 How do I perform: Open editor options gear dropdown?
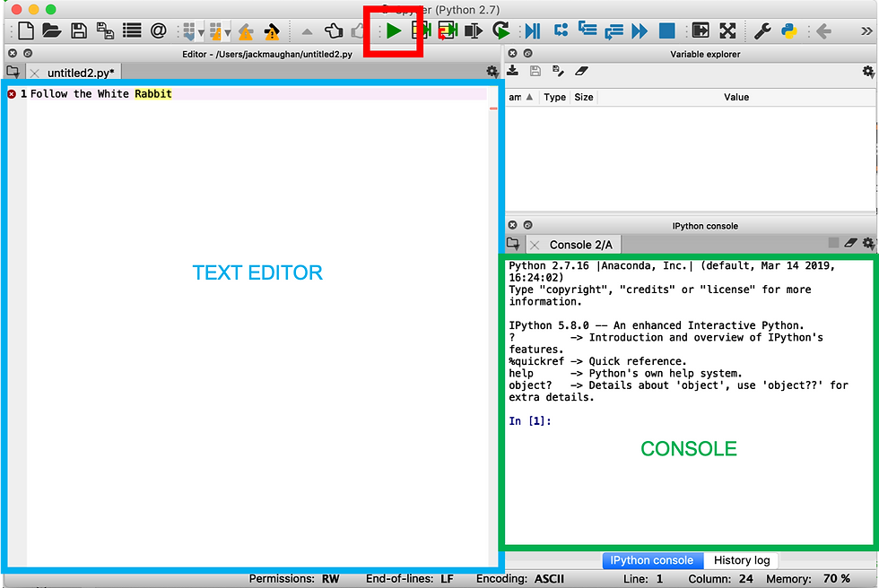(x=492, y=72)
